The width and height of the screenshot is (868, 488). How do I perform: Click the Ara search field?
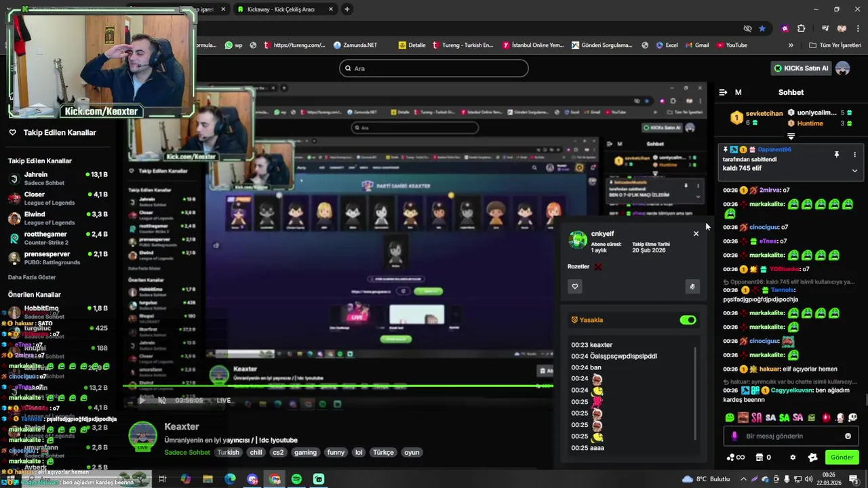coord(434,68)
